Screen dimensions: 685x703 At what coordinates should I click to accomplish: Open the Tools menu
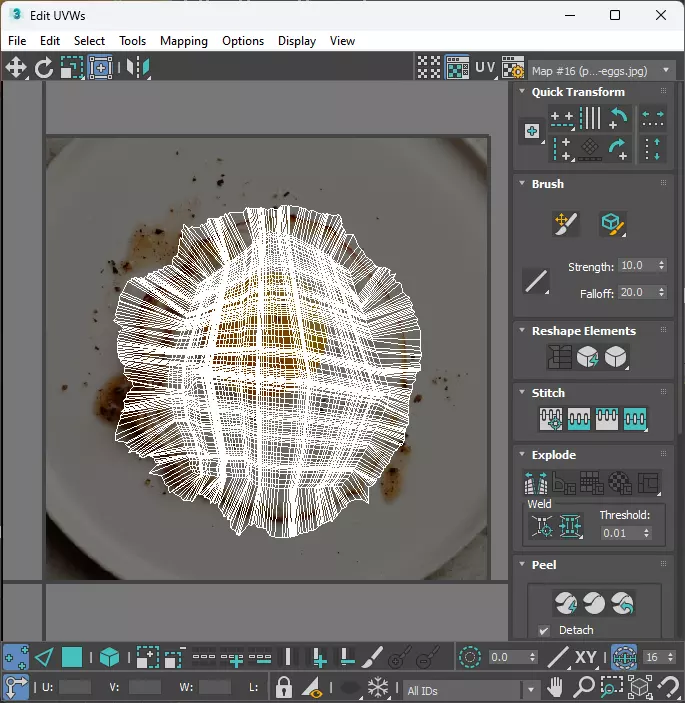coord(132,41)
